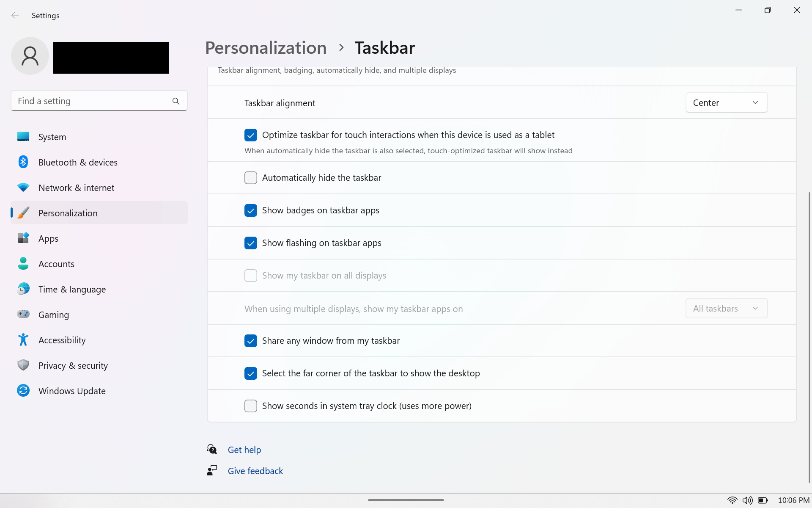Open the Privacy & security shield icon
The width and height of the screenshot is (812, 508).
pos(23,365)
